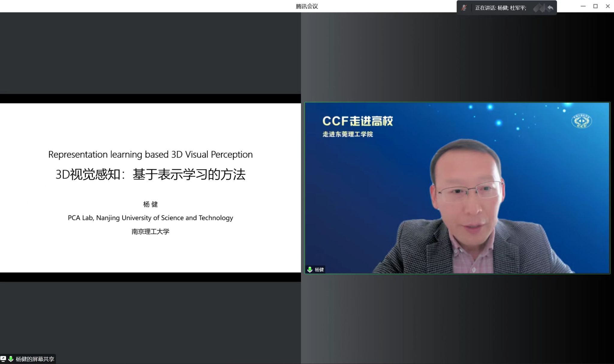Screen dimensions: 614x364
Task: Click the 杨健的屏幕共享 label
Action: point(35,359)
